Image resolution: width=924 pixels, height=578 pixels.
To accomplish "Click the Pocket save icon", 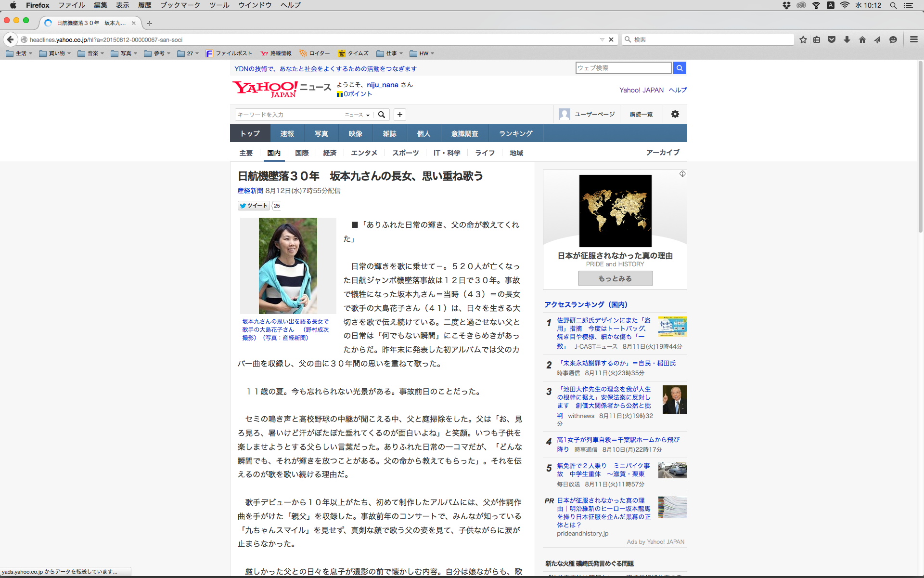I will click(832, 39).
